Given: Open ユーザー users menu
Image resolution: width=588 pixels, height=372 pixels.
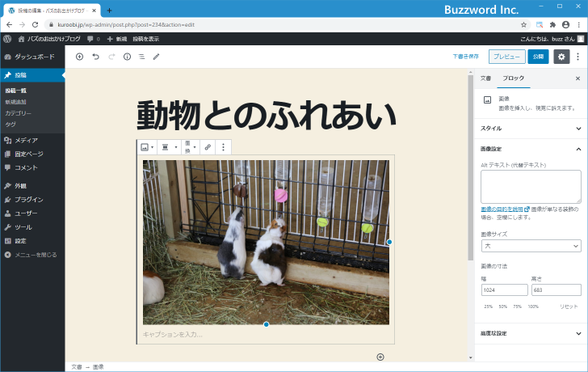Looking at the screenshot, I should coord(32,213).
